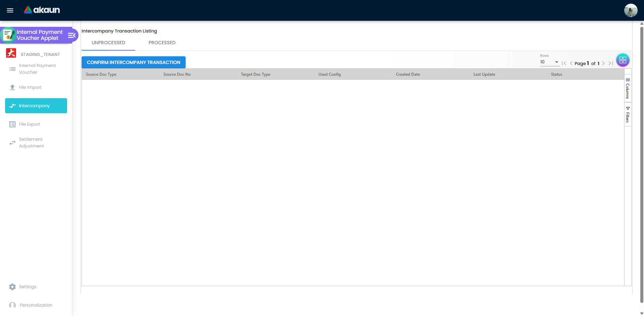Click CONFIRM INTERCOMPANY TRANSACTION

tap(133, 62)
